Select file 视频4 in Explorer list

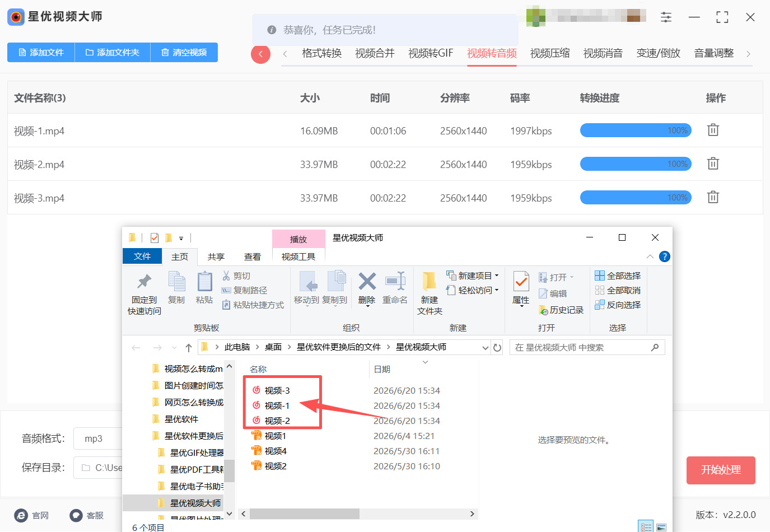(275, 451)
